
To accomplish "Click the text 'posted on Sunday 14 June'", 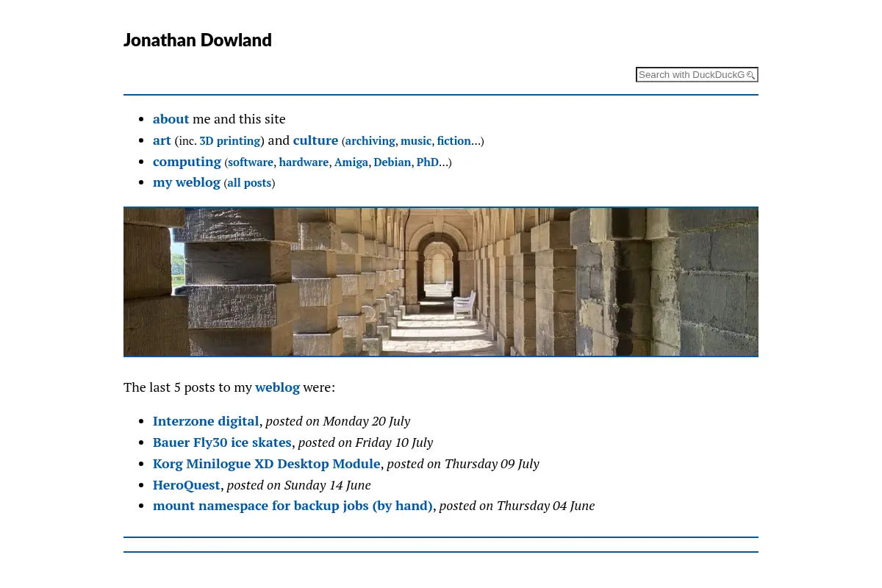I will point(298,485).
